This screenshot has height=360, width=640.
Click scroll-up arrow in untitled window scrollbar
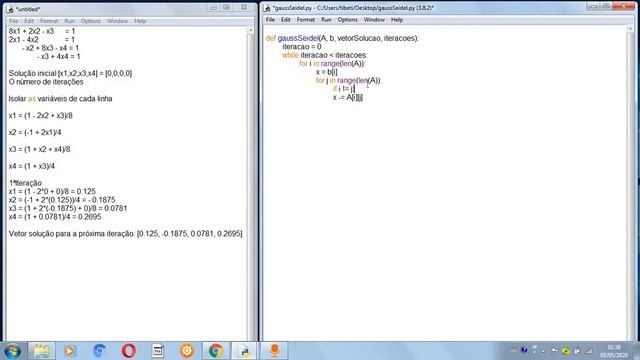tap(251, 31)
